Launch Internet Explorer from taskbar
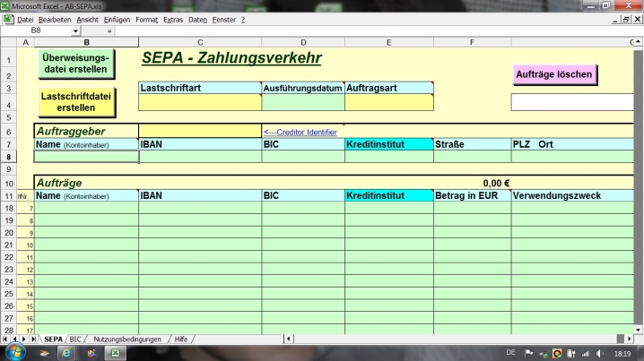Image resolution: width=644 pixels, height=361 pixels. (x=67, y=353)
